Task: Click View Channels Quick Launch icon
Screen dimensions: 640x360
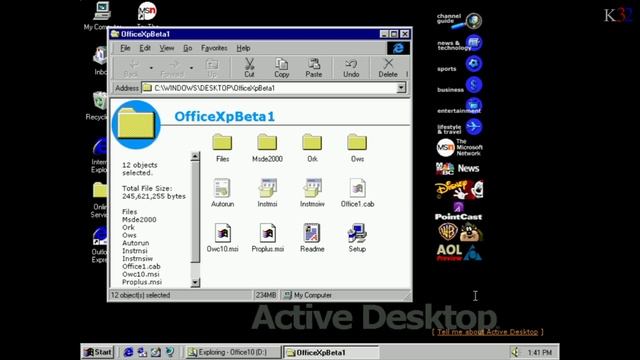Action: pyautogui.click(x=169, y=352)
